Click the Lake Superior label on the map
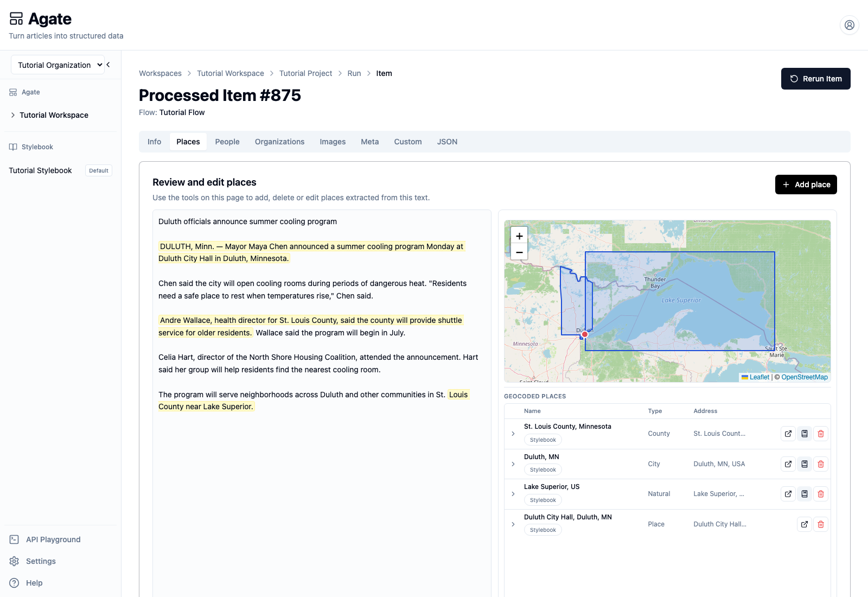Screen dimensions: 868x597 [x=681, y=300]
